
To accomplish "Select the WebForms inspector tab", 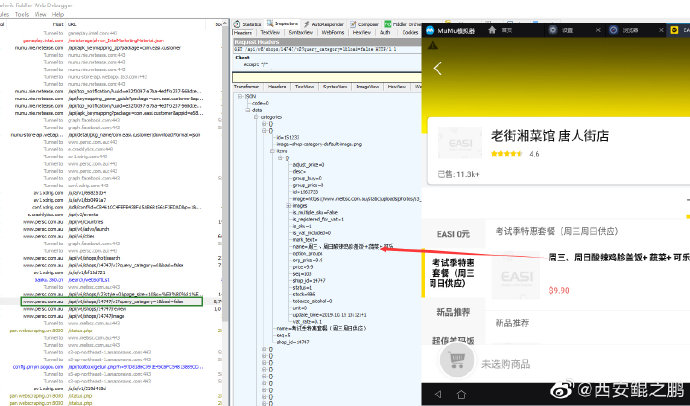I will pos(333,33).
